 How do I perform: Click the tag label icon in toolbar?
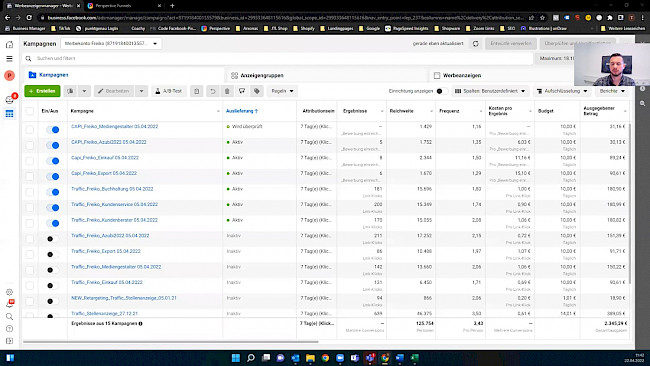(x=257, y=91)
